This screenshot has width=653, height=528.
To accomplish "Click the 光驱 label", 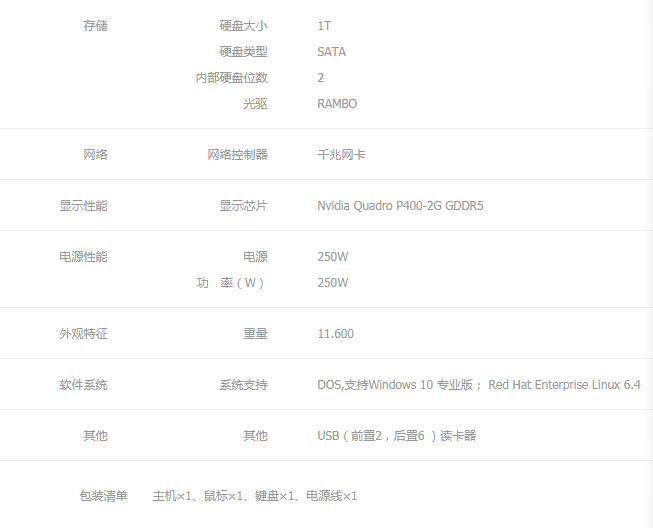I will 255,104.
